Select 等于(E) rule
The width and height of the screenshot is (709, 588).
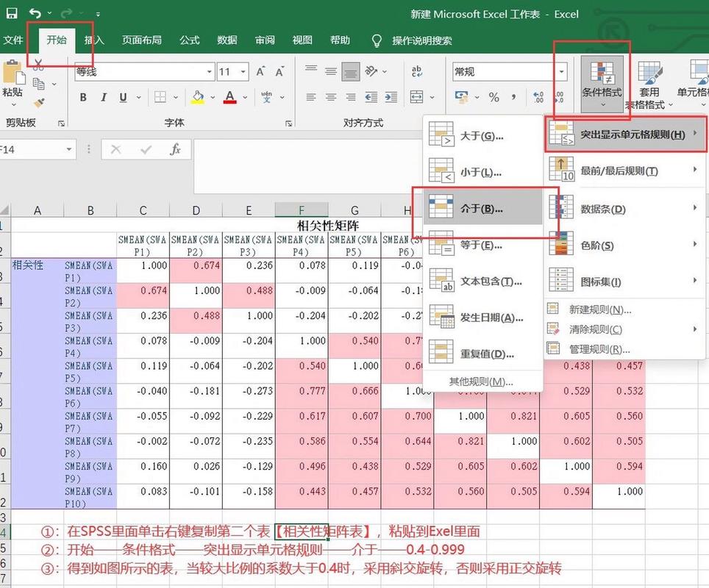[482, 245]
